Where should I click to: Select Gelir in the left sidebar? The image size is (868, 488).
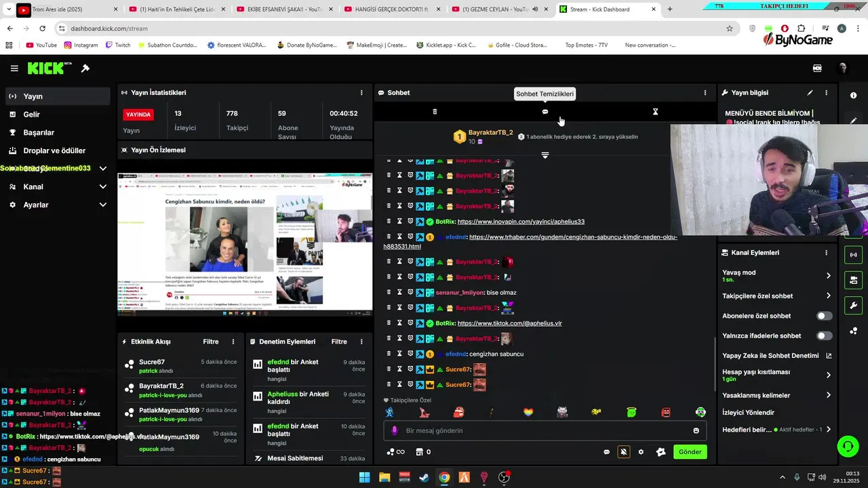(56, 115)
